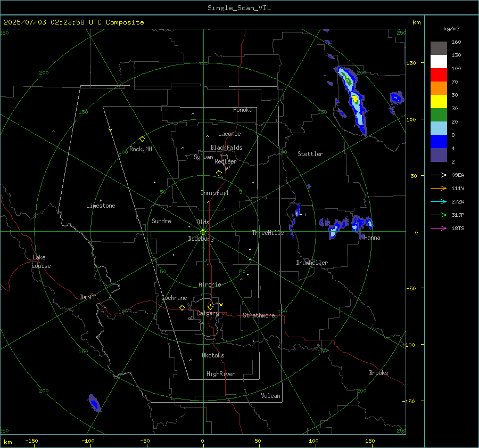The height and width of the screenshot is (448, 479).
Task: Click the 09EA legend label
Action: click(x=458, y=175)
